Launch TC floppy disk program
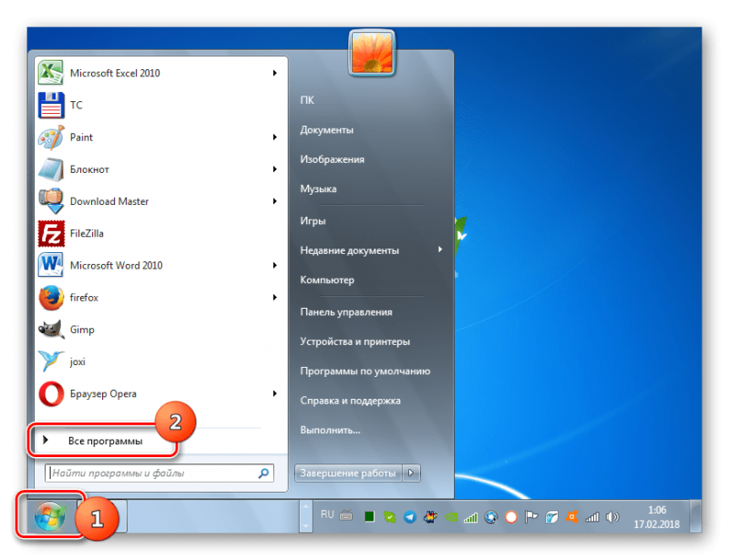729x560 pixels. point(160,105)
